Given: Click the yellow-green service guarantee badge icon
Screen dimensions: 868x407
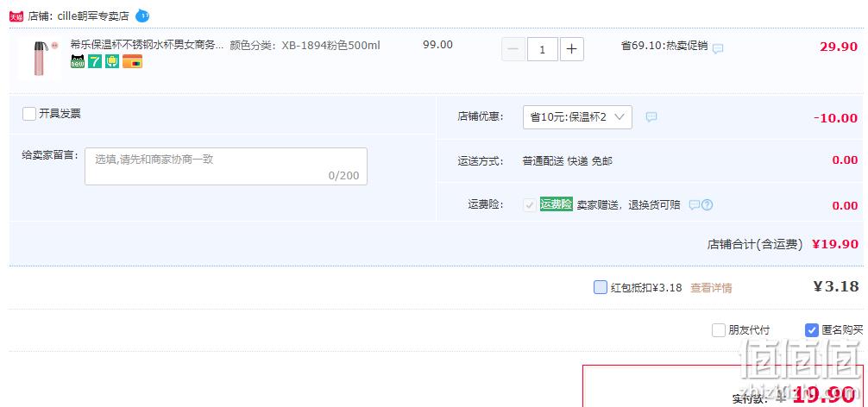Looking at the screenshot, I should 112,61.
